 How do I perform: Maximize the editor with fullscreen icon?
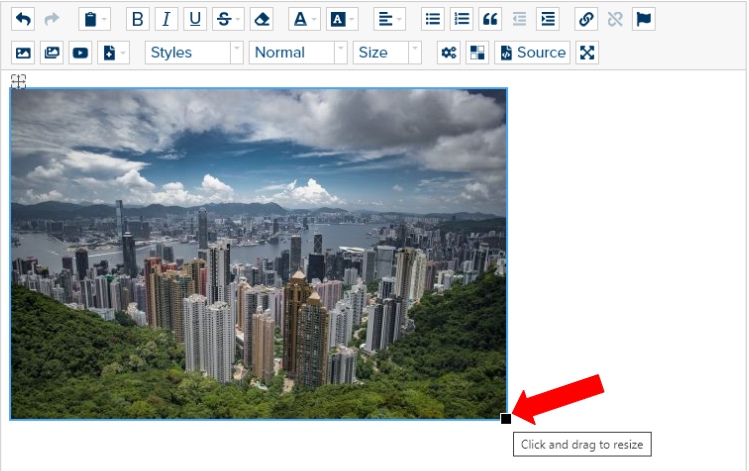coord(587,53)
